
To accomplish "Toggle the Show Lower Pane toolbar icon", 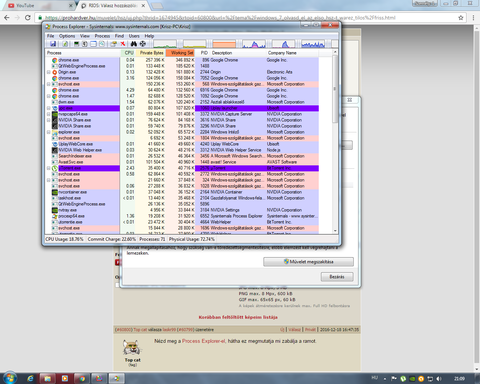I will tap(93, 44).
